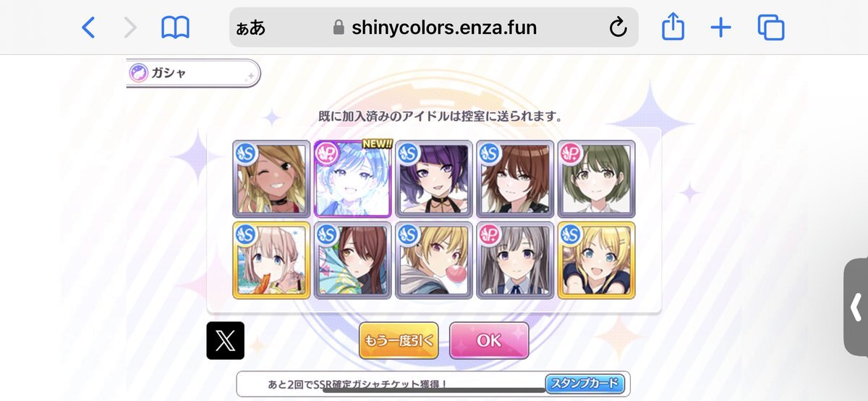Add a new tab with plus icon
This screenshot has width=868, height=401.
720,28
